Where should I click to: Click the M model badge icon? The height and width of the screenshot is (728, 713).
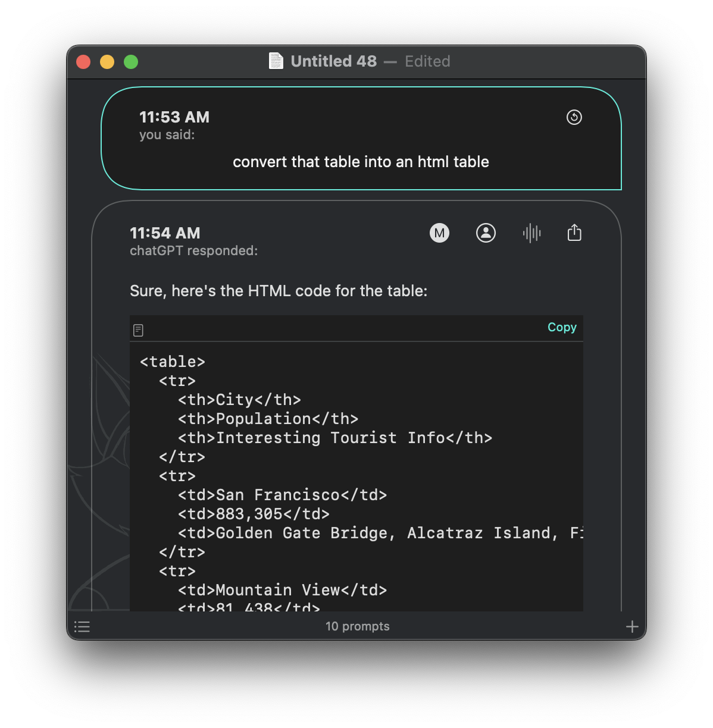[x=439, y=233]
